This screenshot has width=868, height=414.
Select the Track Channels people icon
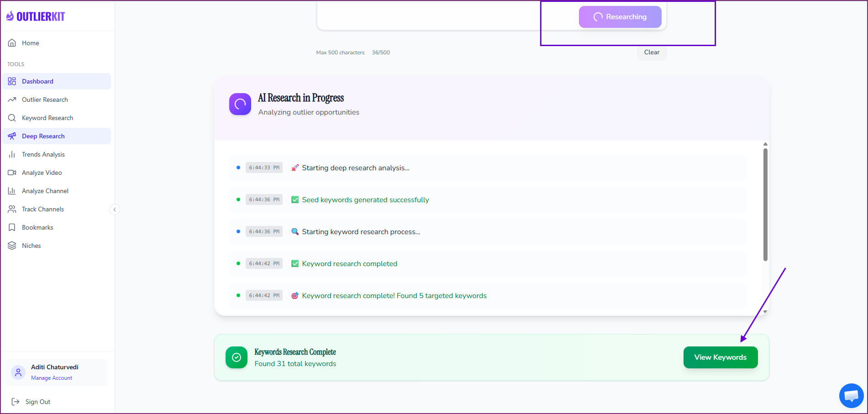(x=12, y=209)
